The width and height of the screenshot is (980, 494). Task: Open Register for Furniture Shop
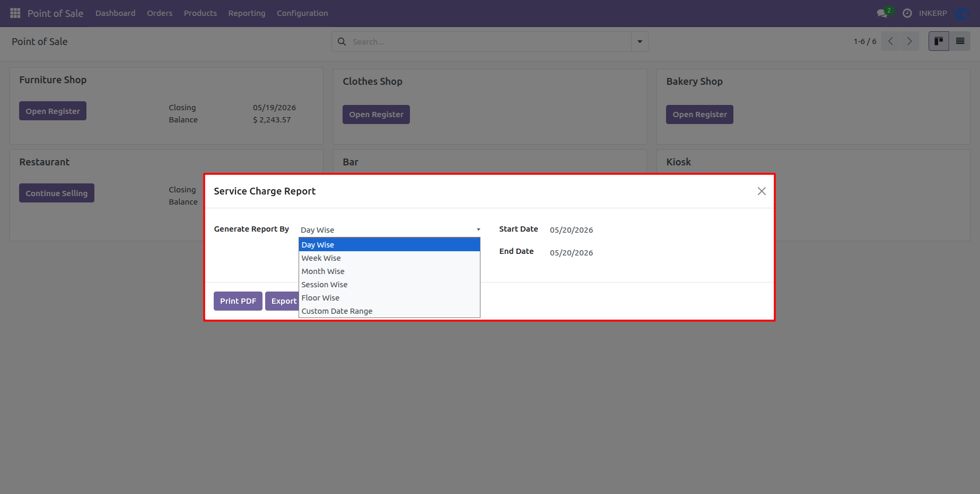[x=52, y=111]
